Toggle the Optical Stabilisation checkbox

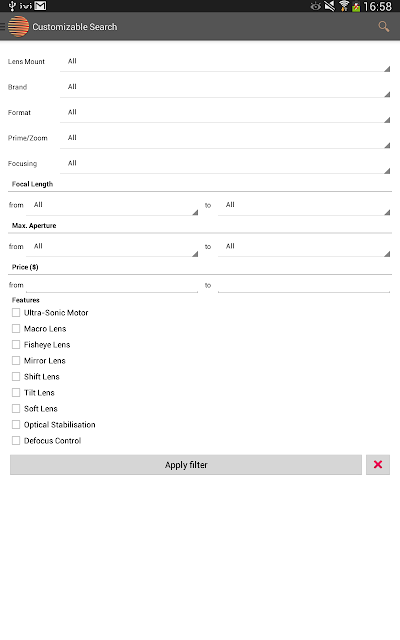coord(16,424)
